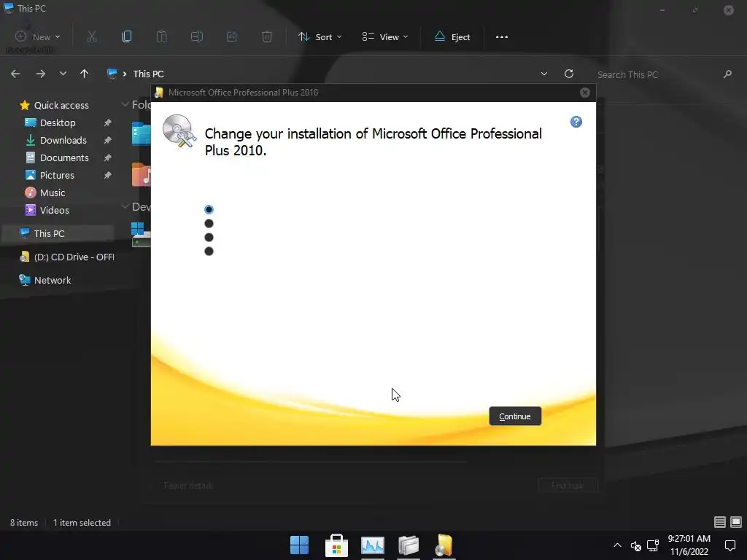This screenshot has width=747, height=560.
Task: Open the notification center icon
Action: (x=729, y=545)
